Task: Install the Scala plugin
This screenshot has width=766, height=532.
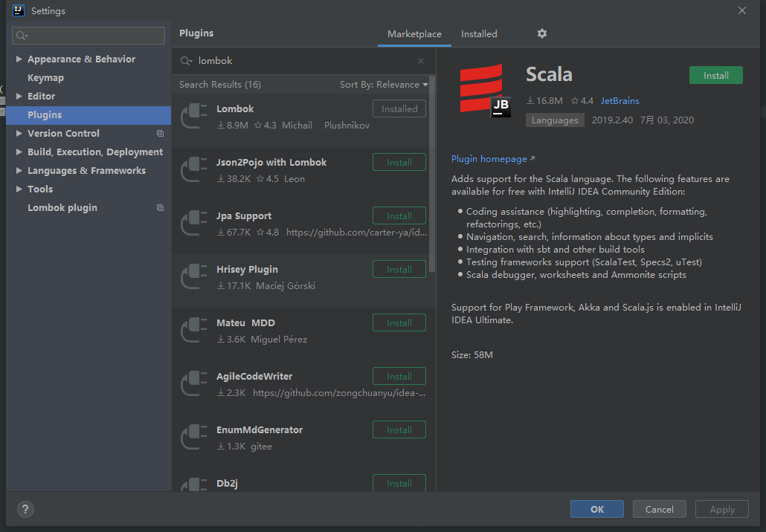Action: tap(715, 75)
